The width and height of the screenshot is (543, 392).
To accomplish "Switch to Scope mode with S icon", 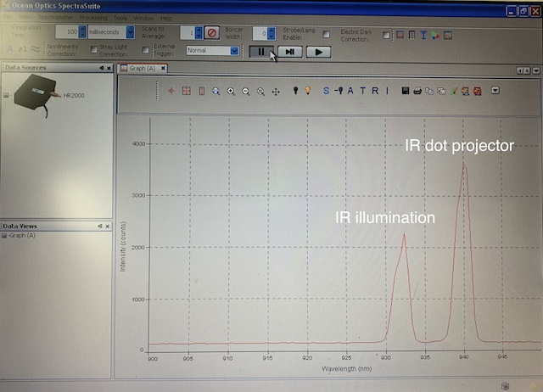I will 326,91.
